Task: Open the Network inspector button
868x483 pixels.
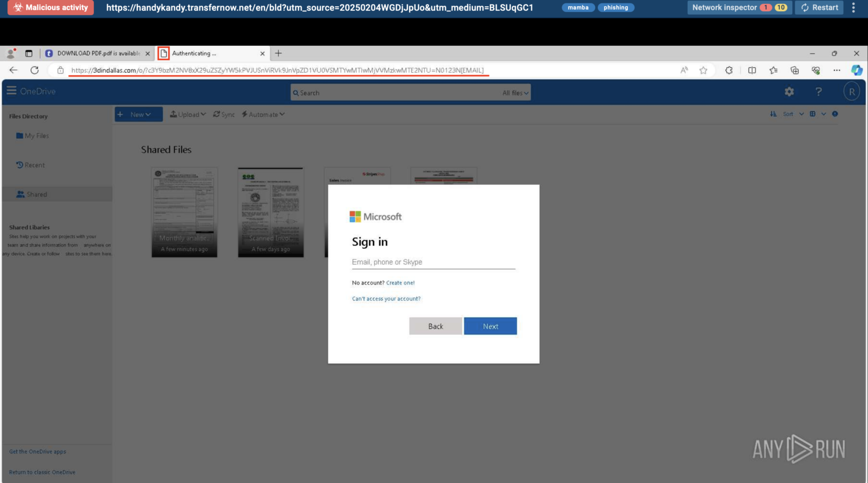Action: pos(740,7)
